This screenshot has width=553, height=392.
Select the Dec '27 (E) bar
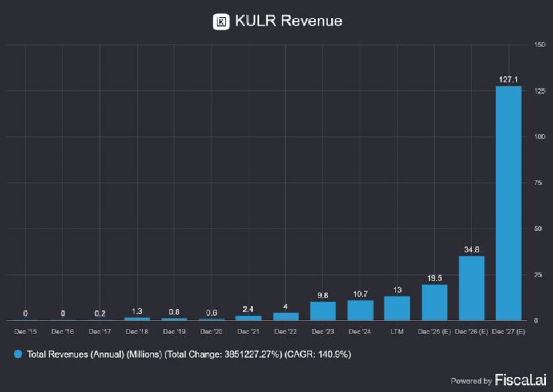click(508, 203)
